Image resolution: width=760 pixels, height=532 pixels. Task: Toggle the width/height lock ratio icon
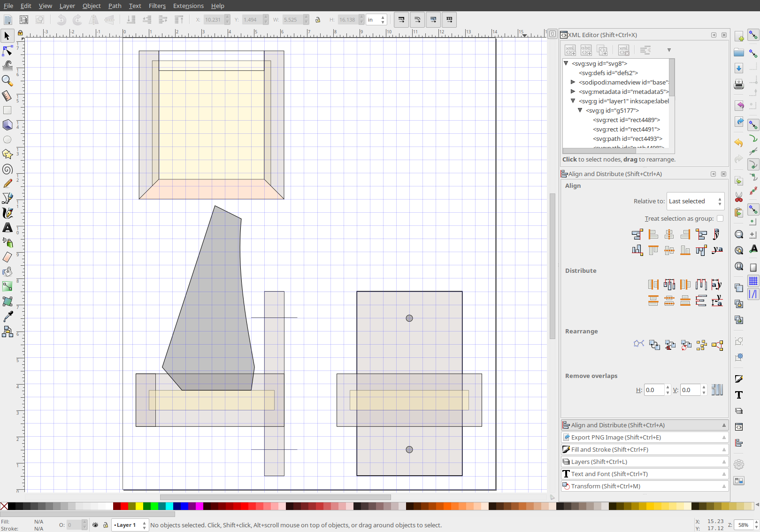pos(318,20)
